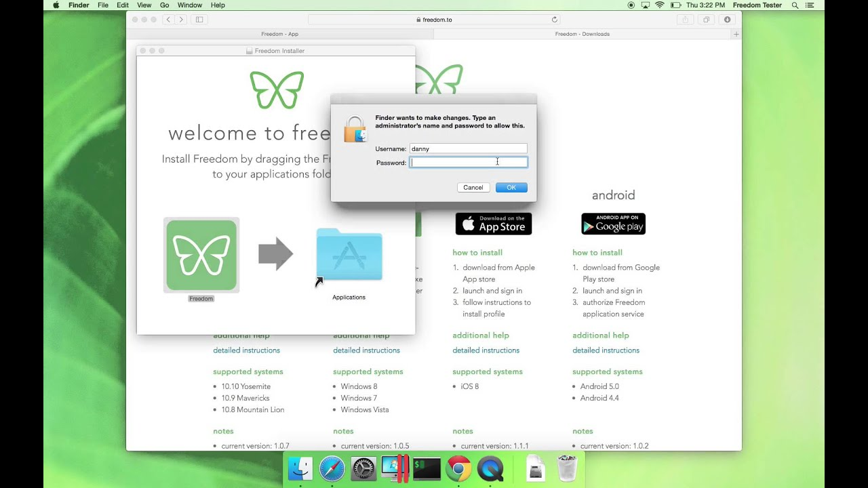
Task: Launch Safari from the Dock
Action: (332, 468)
